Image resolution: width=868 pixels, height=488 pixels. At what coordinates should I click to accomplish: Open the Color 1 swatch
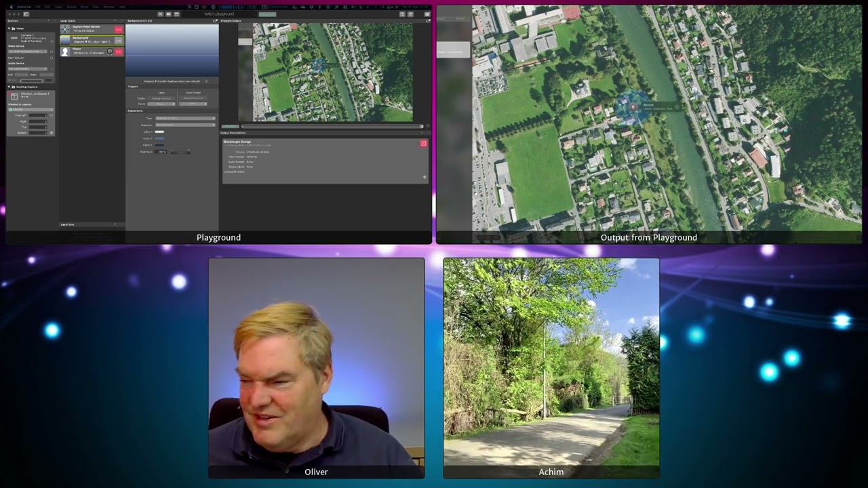pyautogui.click(x=159, y=131)
